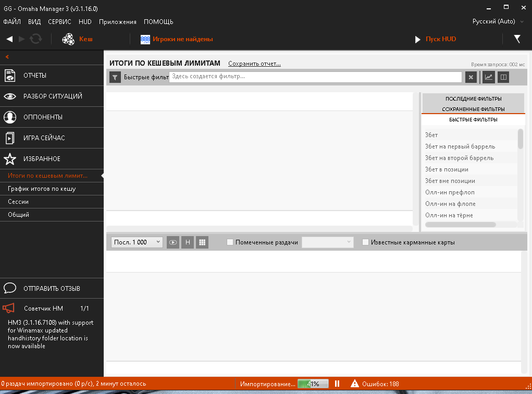Pause the import with pause button

[x=337, y=384]
